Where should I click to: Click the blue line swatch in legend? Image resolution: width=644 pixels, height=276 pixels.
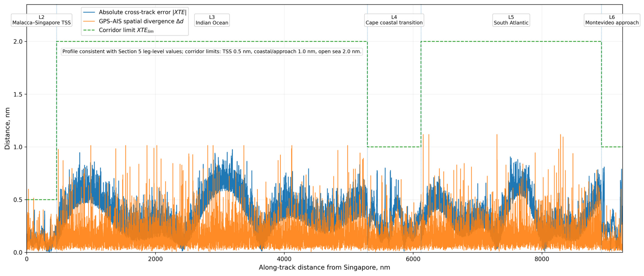[x=89, y=12]
